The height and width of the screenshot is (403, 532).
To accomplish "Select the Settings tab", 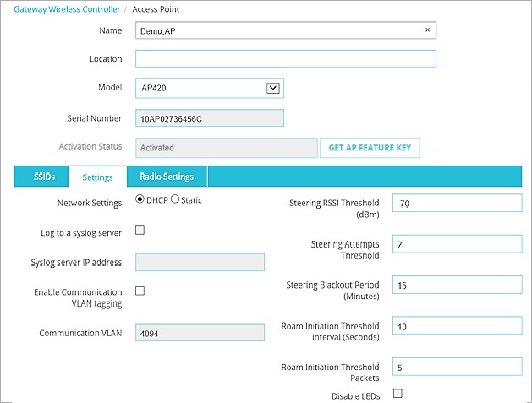I will [x=97, y=177].
